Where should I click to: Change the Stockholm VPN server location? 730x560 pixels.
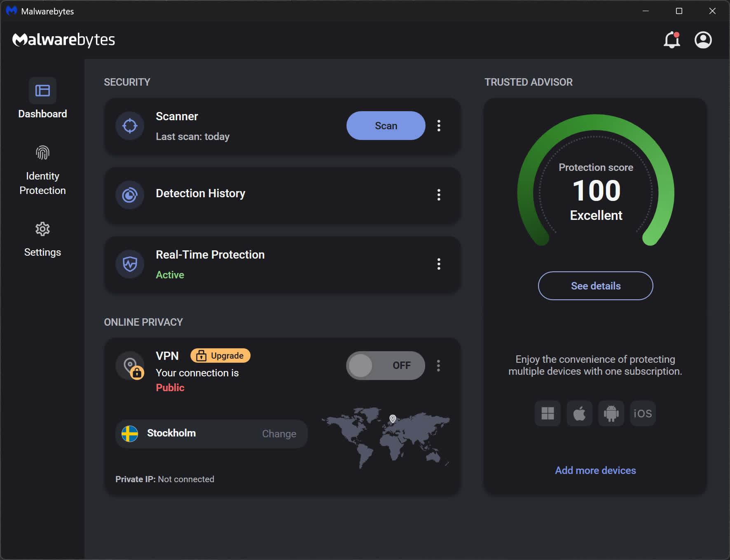pos(279,434)
